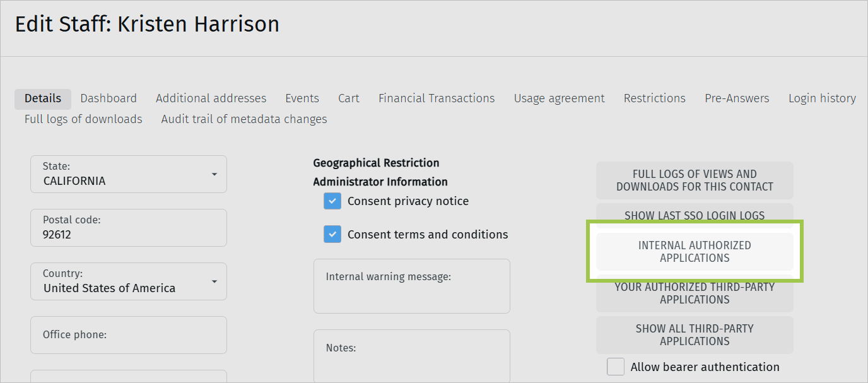Open the Additional addresses tab
Image resolution: width=868 pixels, height=383 pixels.
211,98
